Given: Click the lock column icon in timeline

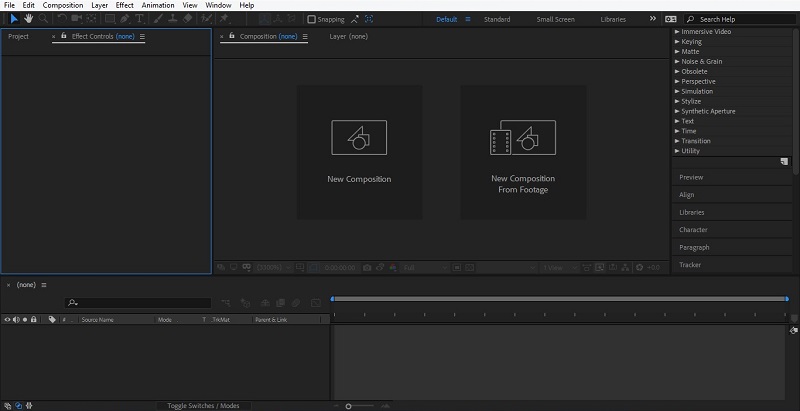Looking at the screenshot, I should [x=34, y=319].
